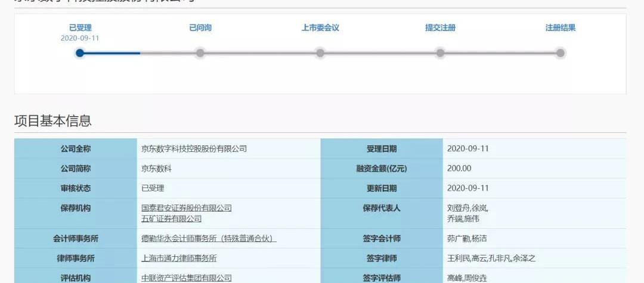Open the 上海市通力律师事务所 link
644x283 pixels.
(x=179, y=259)
